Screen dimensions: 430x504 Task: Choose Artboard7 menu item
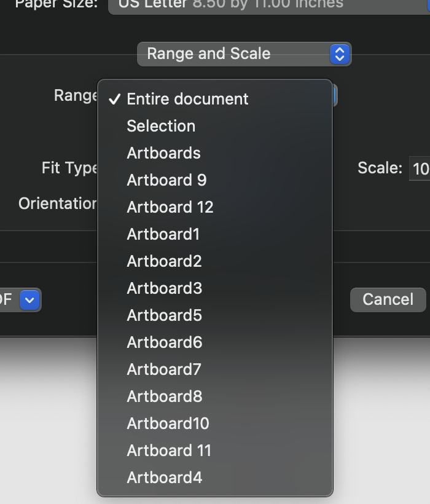pyautogui.click(x=214, y=369)
